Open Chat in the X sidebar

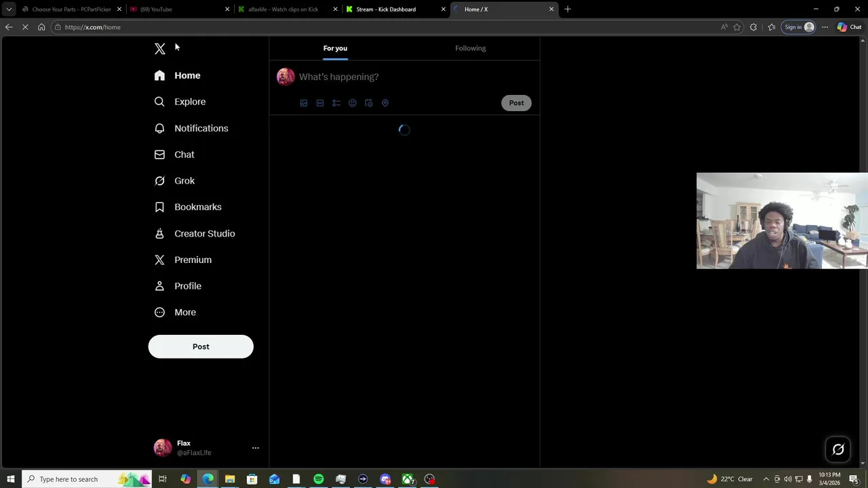(x=174, y=155)
